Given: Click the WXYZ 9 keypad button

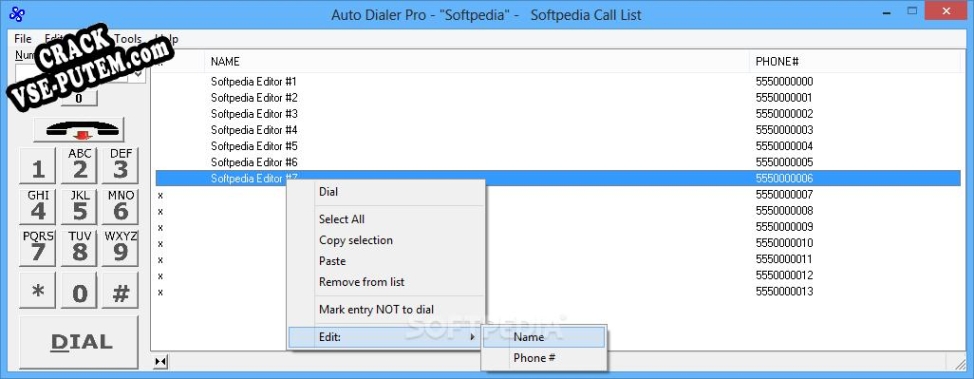Looking at the screenshot, I should 121,248.
